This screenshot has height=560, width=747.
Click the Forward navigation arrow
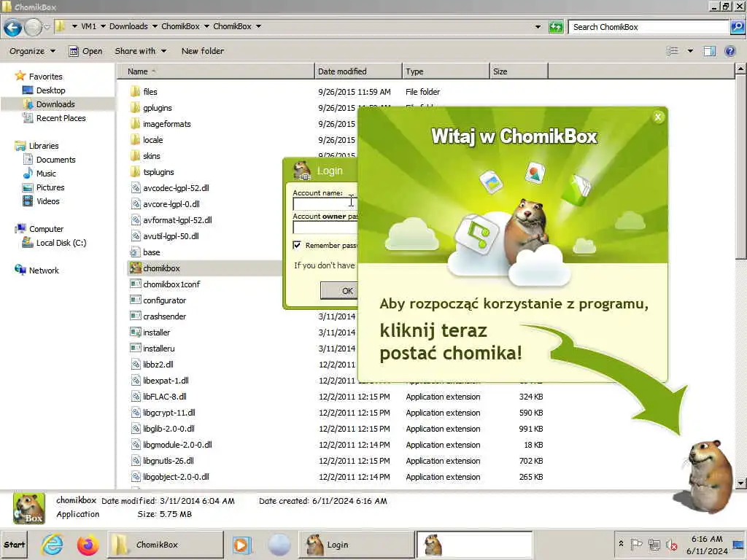pyautogui.click(x=33, y=27)
